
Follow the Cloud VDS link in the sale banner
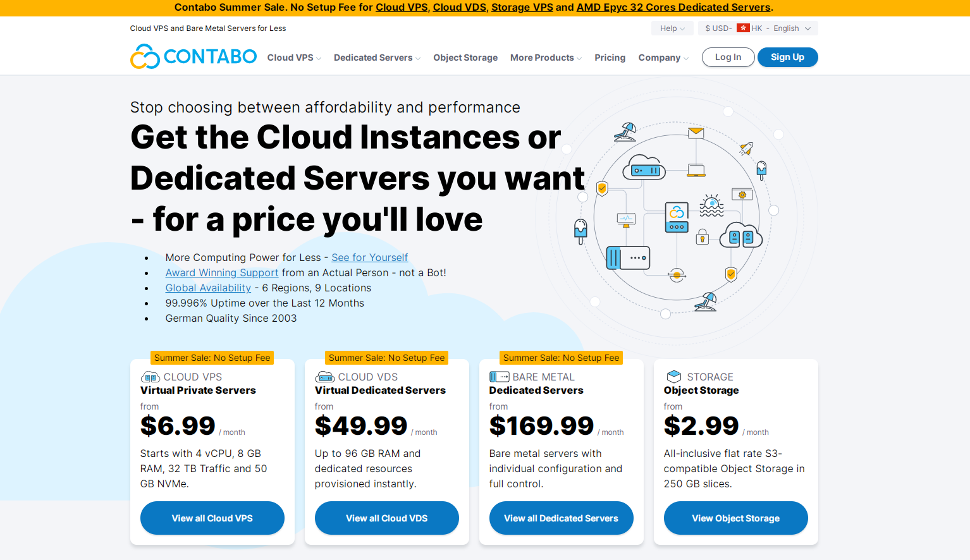click(x=460, y=8)
